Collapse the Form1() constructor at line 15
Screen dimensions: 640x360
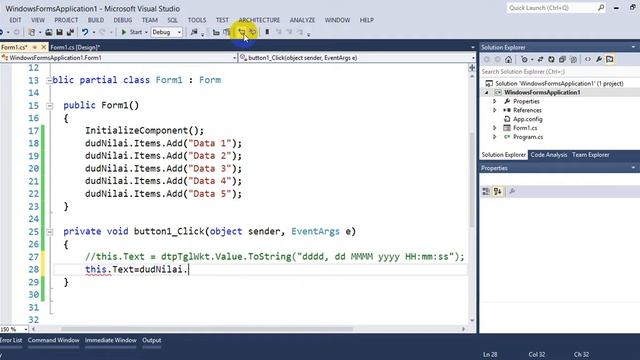pos(49,106)
